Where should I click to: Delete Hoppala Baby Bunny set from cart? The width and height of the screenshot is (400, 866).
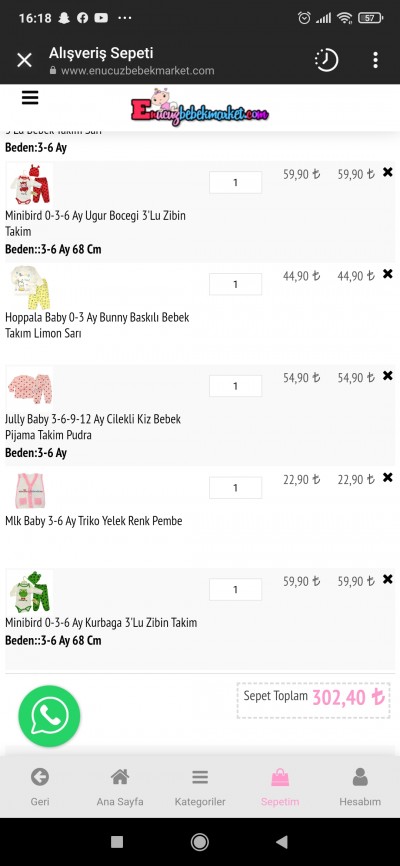coord(388,274)
